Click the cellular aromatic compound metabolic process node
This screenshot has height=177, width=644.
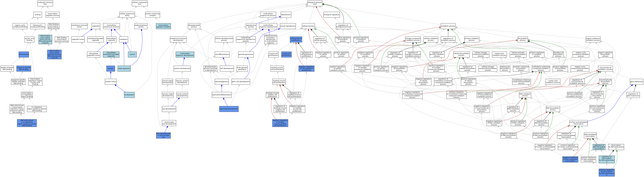[518, 54]
